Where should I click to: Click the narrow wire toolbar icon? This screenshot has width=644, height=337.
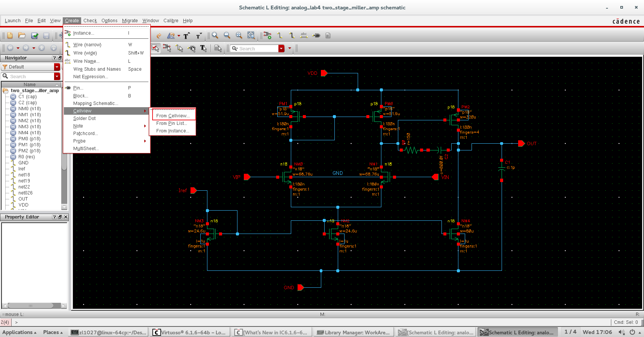tap(280, 35)
